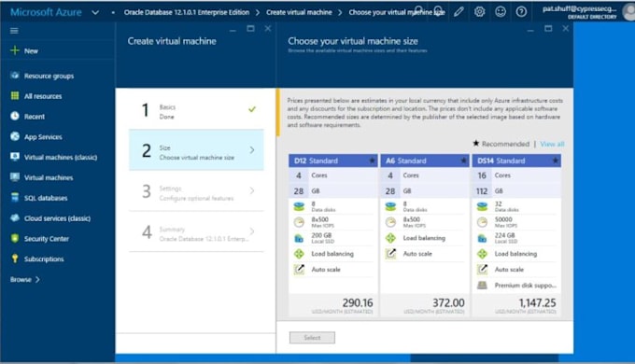
Task: Click the Virtual machines monitor icon
Action: pos(15,177)
